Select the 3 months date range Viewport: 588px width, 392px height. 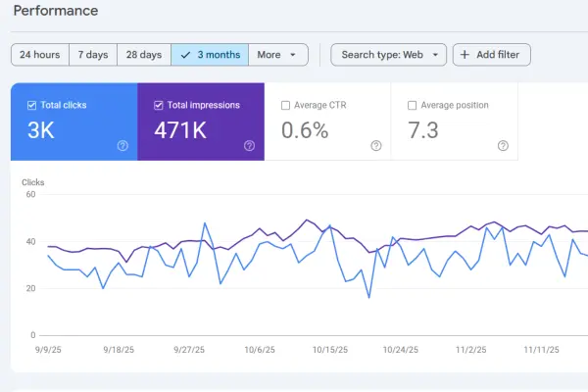click(x=210, y=55)
